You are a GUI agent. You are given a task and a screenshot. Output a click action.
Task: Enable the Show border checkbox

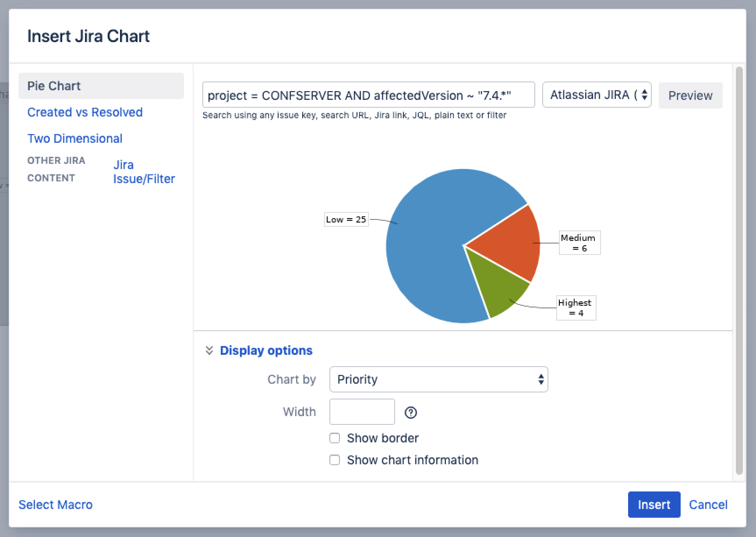(335, 438)
